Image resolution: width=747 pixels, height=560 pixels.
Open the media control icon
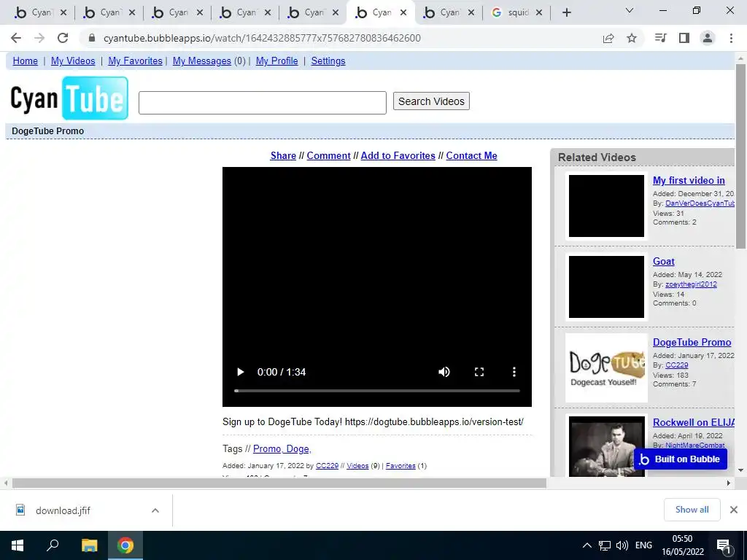click(661, 38)
